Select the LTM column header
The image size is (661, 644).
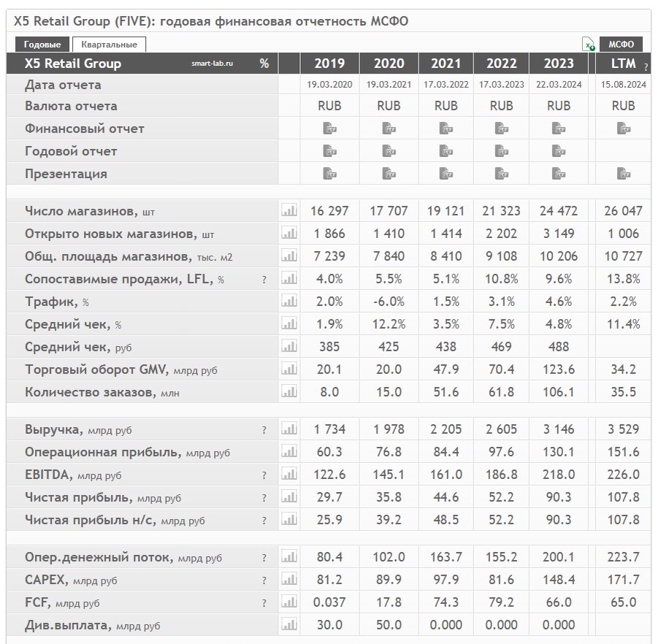pyautogui.click(x=624, y=64)
